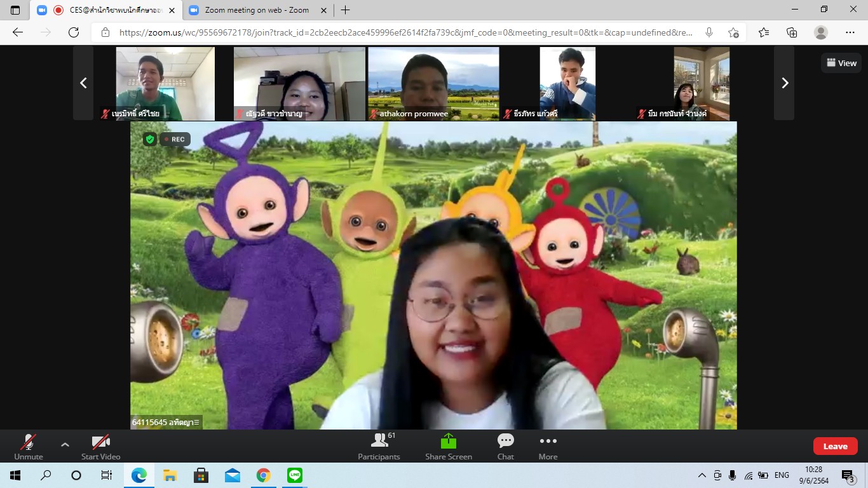Viewport: 868px width, 488px height.
Task: Click the zoom.us address bar
Action: 407,32
